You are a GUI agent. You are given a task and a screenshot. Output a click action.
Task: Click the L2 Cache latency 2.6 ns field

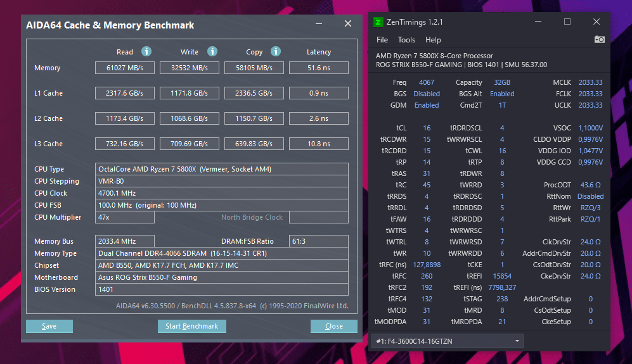click(x=319, y=118)
